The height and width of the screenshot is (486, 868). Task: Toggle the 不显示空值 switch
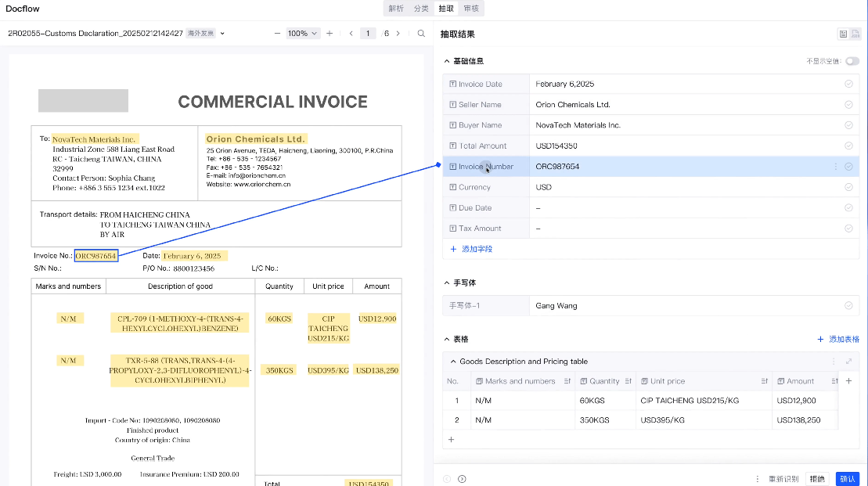852,61
